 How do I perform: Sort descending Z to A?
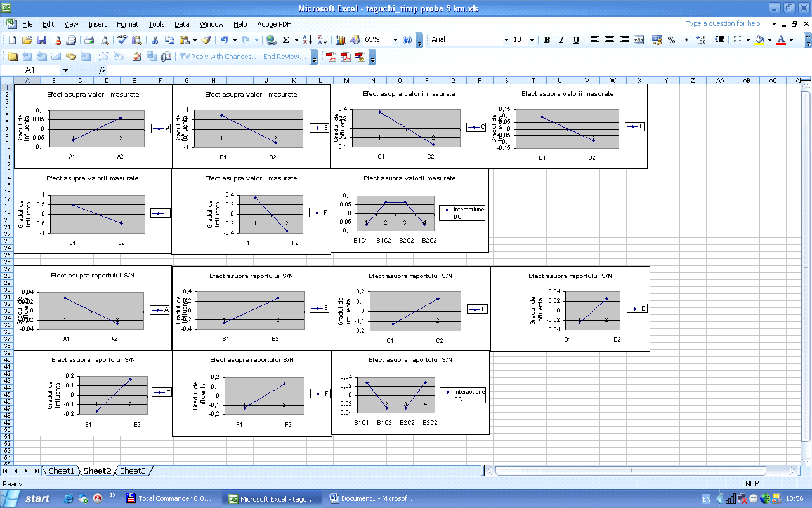[322, 40]
